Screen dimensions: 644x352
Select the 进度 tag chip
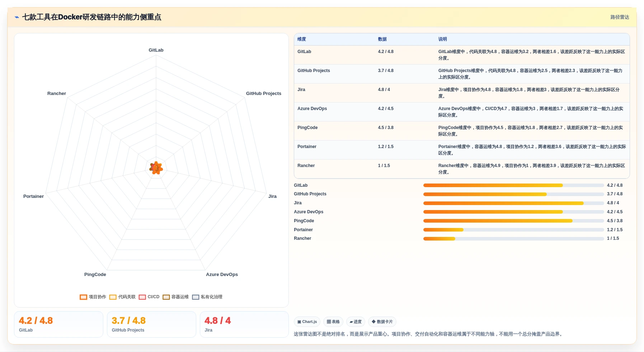point(356,322)
